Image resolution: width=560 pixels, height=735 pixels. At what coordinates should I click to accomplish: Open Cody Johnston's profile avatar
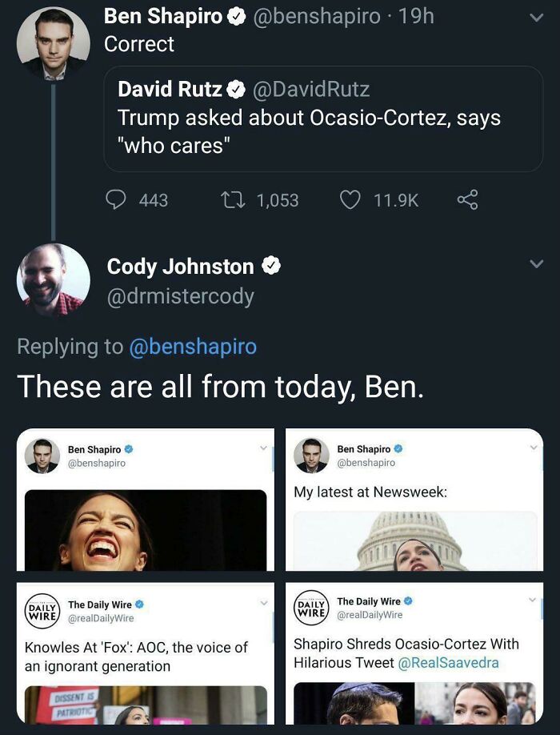(53, 280)
